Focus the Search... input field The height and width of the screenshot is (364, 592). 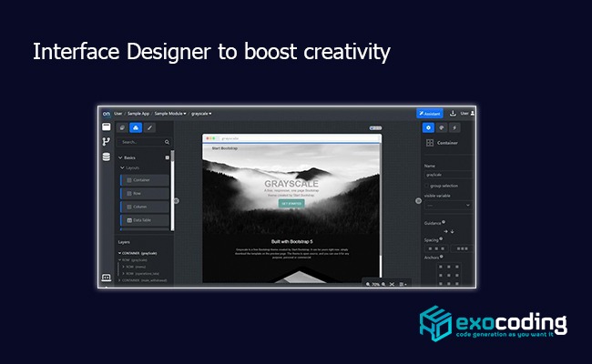(x=144, y=142)
